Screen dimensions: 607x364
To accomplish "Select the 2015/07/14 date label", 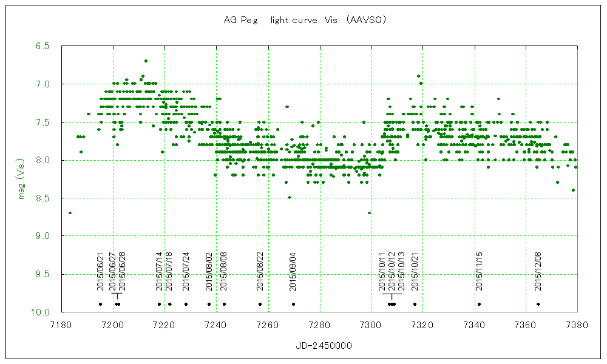I will [160, 272].
